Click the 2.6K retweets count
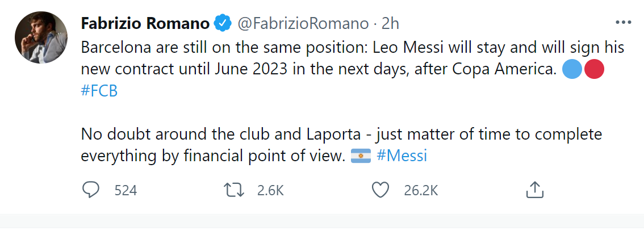The height and width of the screenshot is (231, 644). 270,191
